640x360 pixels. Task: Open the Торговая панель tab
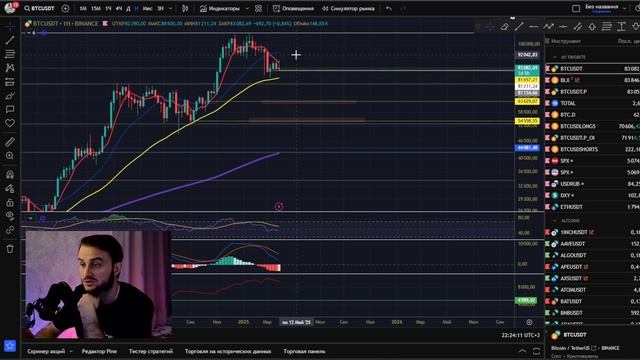tap(304, 351)
